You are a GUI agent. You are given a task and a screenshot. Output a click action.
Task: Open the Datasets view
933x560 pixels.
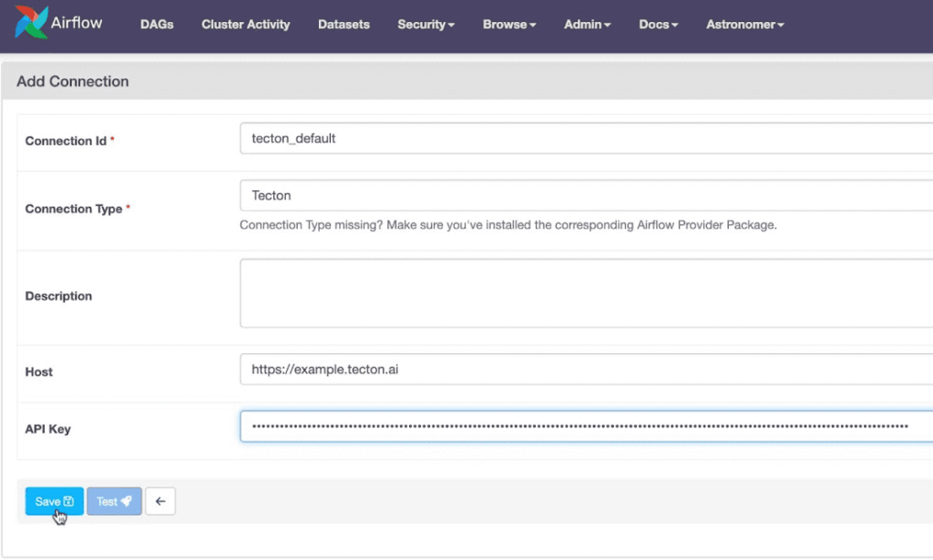click(343, 25)
